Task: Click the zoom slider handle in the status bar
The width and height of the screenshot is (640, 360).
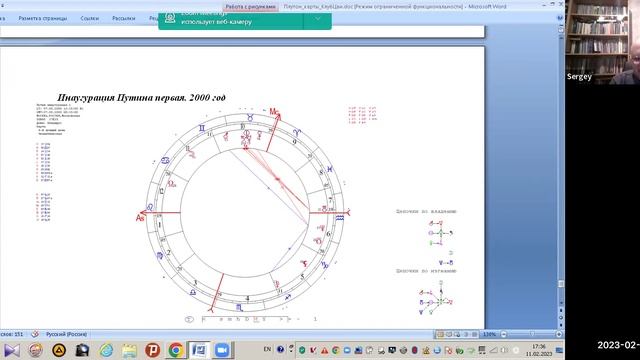Action: pyautogui.click(x=532, y=334)
